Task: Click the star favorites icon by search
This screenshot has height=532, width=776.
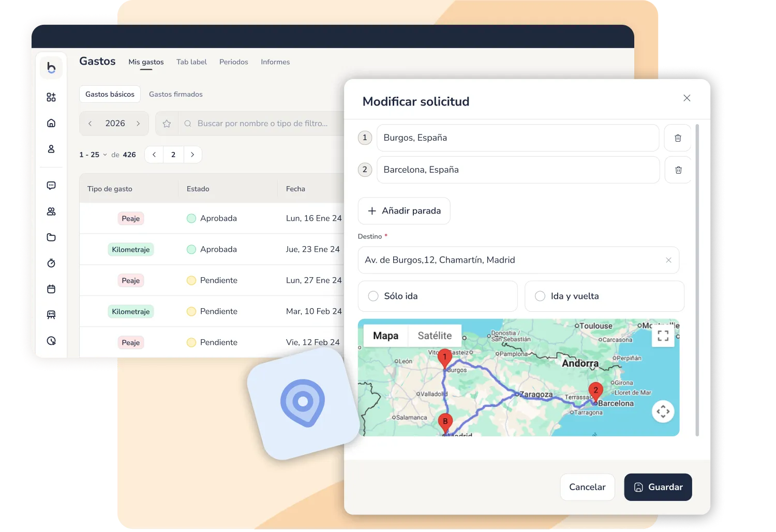Action: pyautogui.click(x=167, y=124)
